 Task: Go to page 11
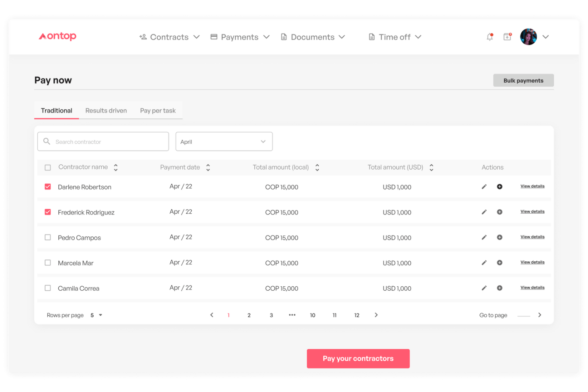point(335,315)
